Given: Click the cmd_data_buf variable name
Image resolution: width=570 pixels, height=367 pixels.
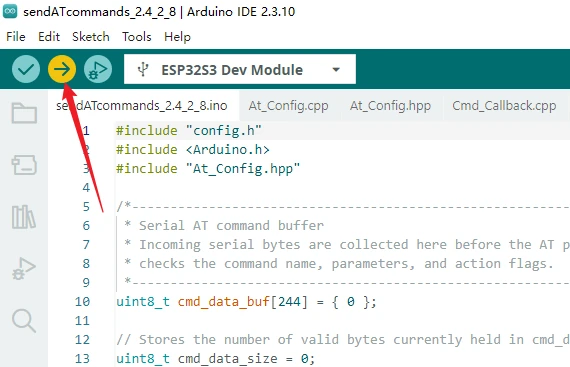Looking at the screenshot, I should pos(224,302).
